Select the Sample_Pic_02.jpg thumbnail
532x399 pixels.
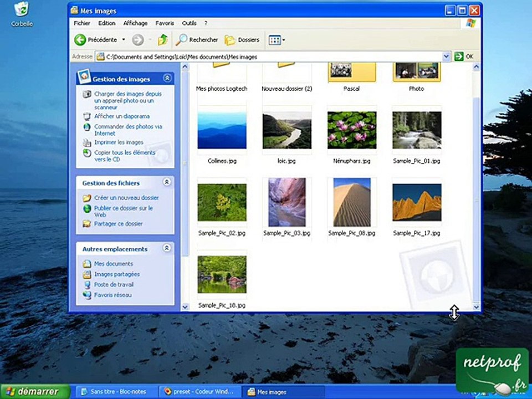point(222,202)
